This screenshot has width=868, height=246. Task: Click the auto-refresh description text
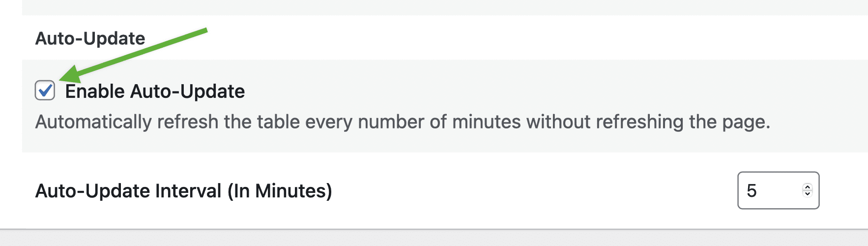[x=403, y=122]
